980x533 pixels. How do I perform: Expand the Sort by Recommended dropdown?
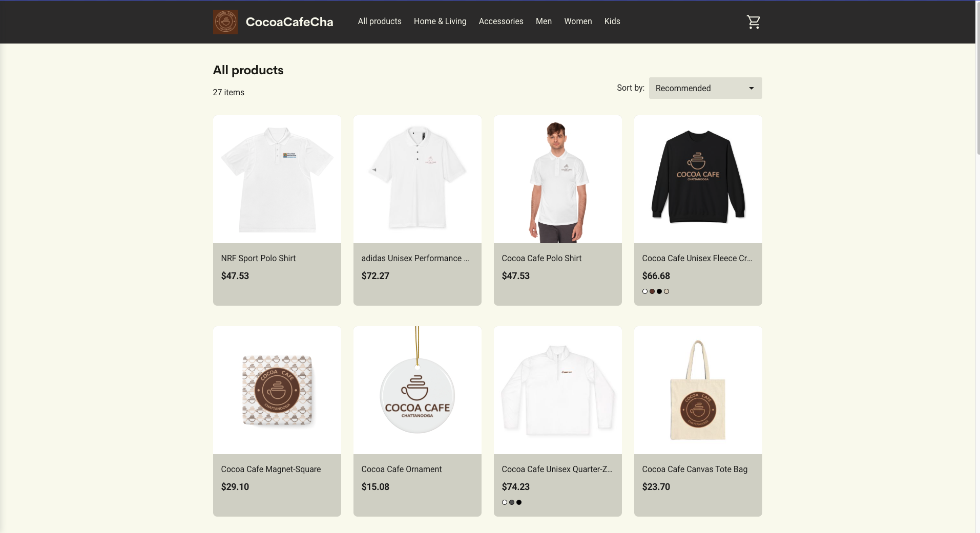(x=705, y=88)
